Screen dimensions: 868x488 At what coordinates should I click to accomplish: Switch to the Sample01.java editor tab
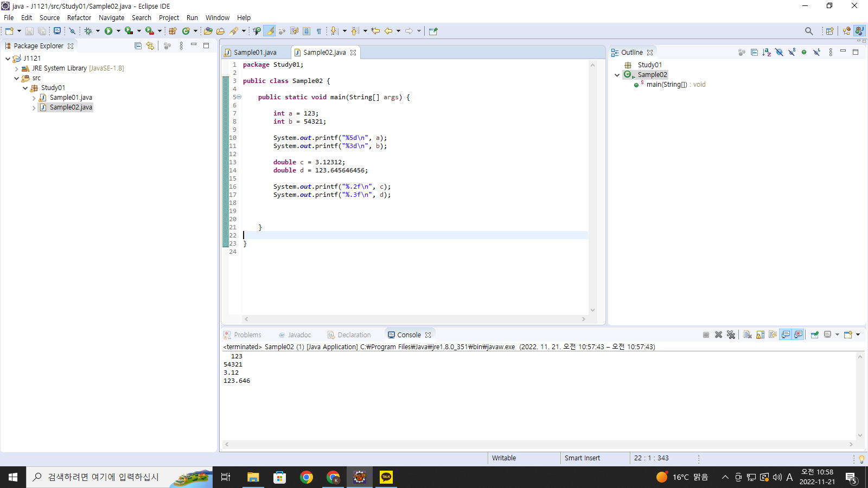pos(255,53)
